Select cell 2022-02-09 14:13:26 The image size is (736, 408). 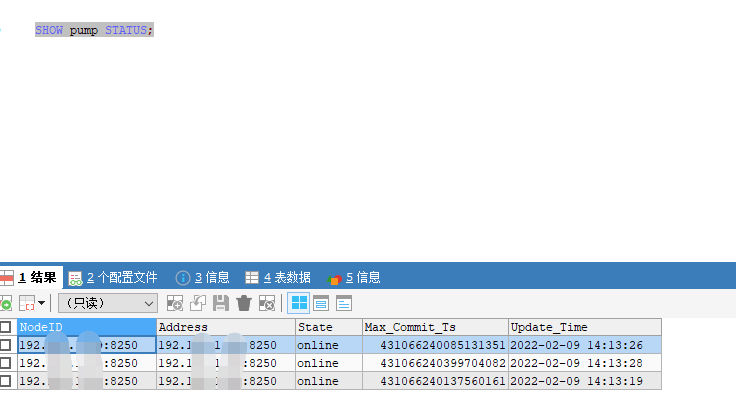(x=585, y=345)
